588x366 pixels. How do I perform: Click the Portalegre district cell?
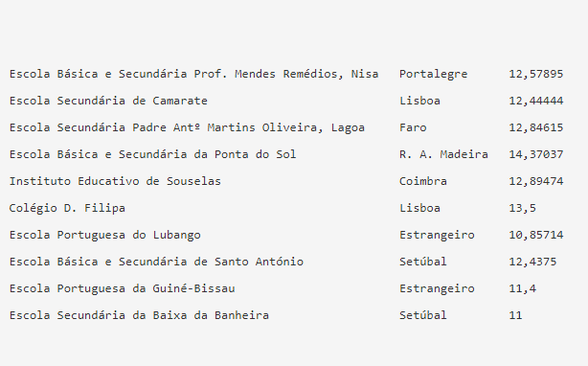click(x=433, y=74)
